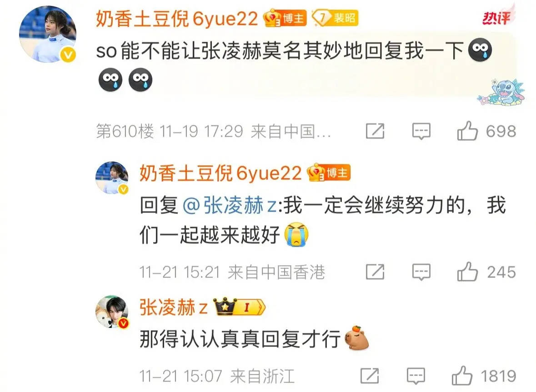Tap the level 7 fan badge
Viewport: 536px width, 392px height.
click(336, 18)
